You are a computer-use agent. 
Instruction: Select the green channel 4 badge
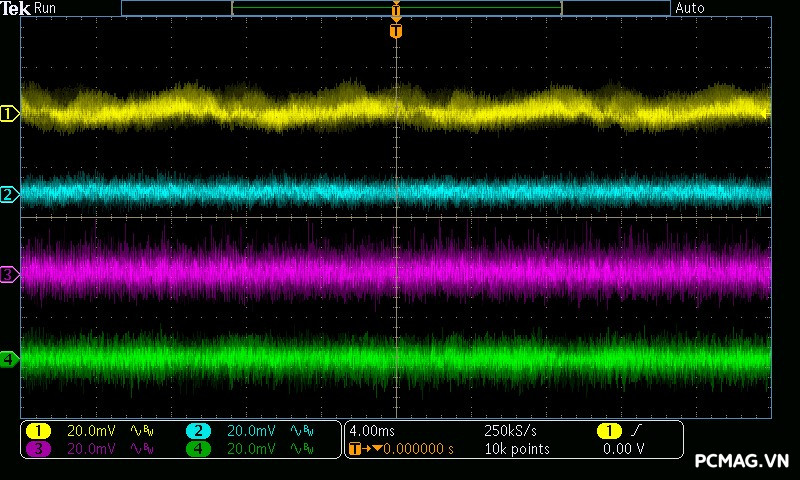coord(198,449)
